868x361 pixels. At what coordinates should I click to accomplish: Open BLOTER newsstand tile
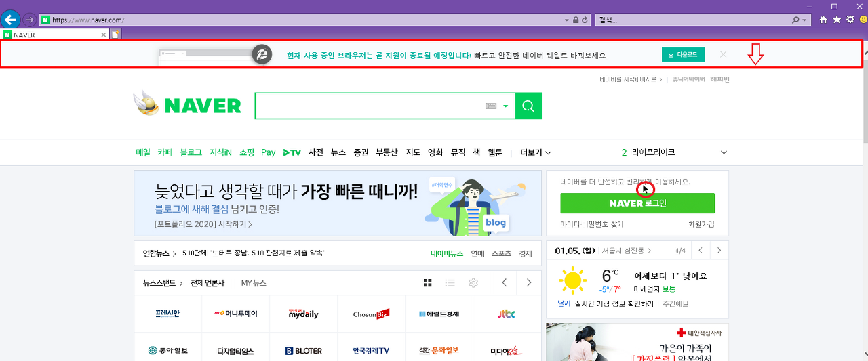tap(303, 350)
